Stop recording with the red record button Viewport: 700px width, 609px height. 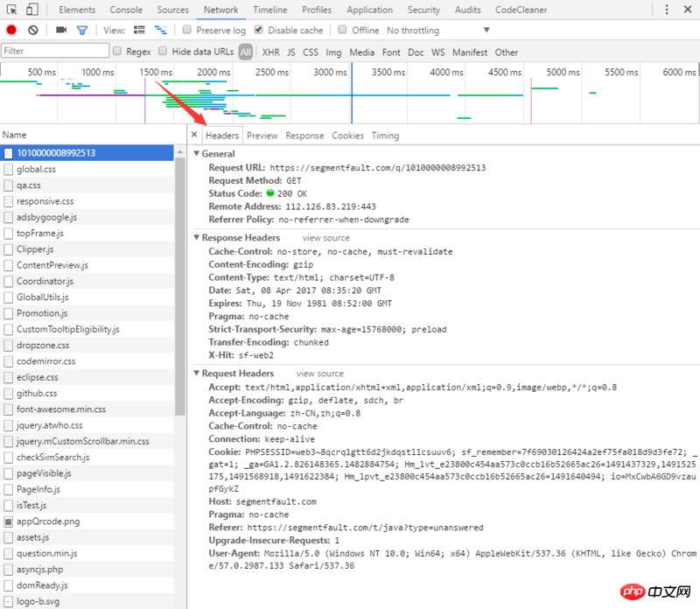point(11,30)
